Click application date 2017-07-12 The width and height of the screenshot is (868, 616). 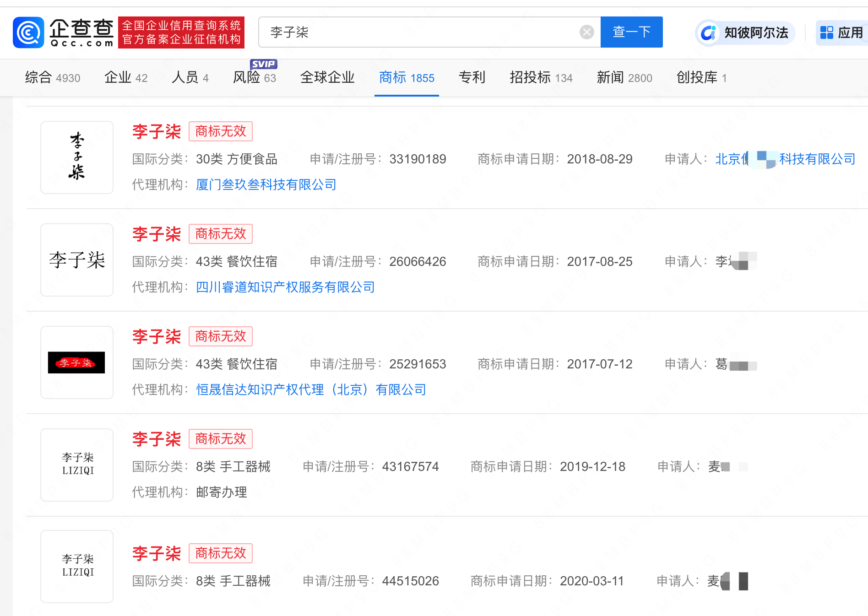[600, 364]
